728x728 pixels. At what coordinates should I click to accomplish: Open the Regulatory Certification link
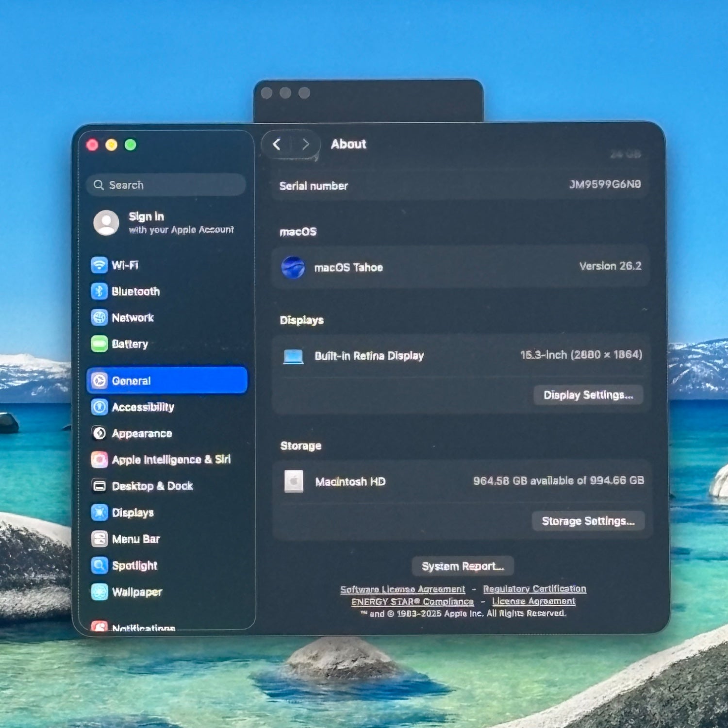pos(534,589)
